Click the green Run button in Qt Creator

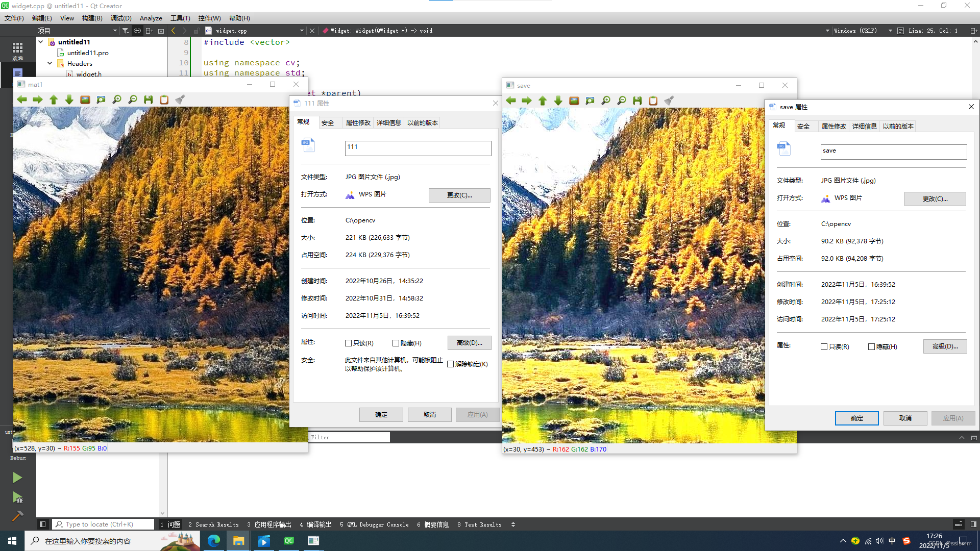17,478
